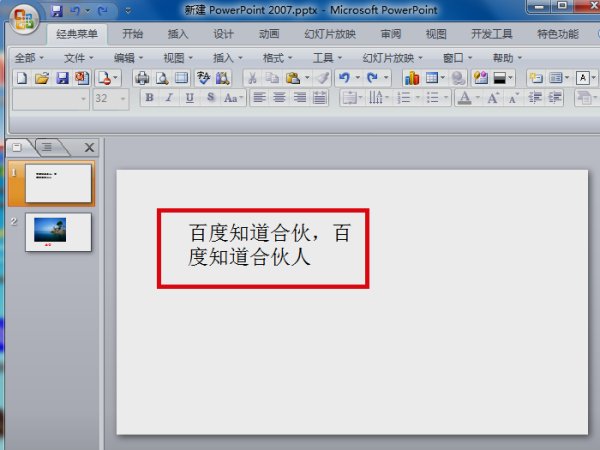Switch to the outline view pane tab
The width and height of the screenshot is (600, 450).
[x=47, y=147]
